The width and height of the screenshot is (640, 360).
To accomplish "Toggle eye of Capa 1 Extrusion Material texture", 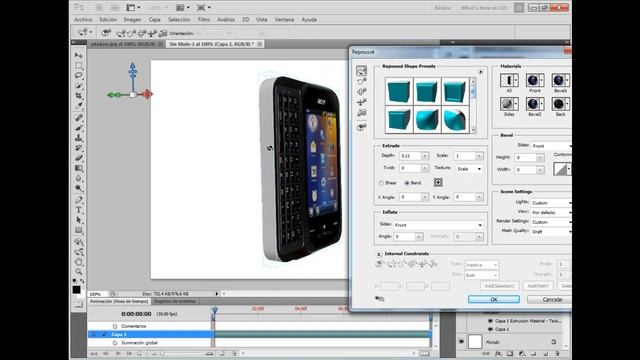I will point(490,321).
